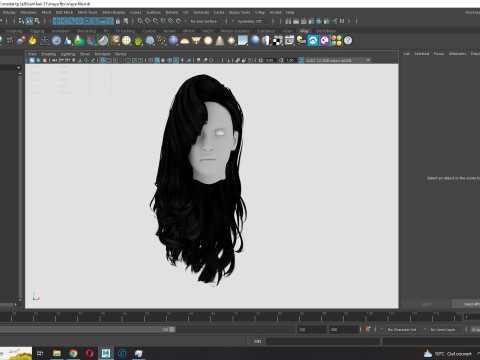
Task: Open the viewport Renderer menu
Action: (102, 54)
